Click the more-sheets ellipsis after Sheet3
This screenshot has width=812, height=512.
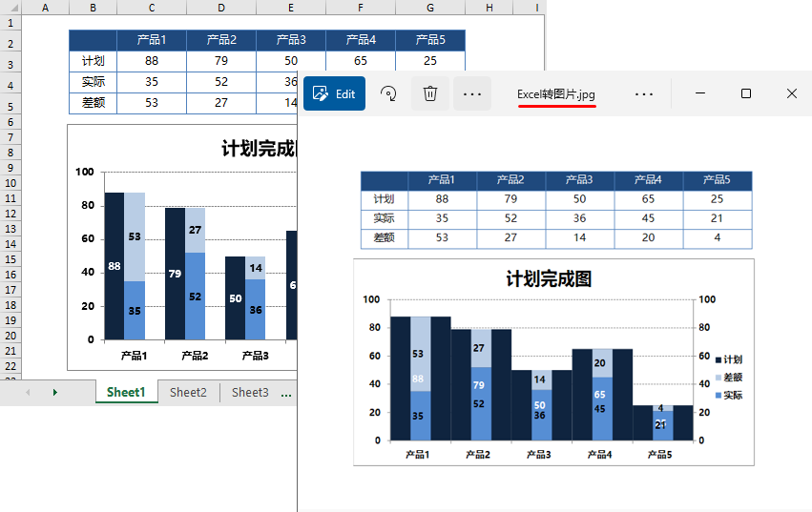point(286,394)
